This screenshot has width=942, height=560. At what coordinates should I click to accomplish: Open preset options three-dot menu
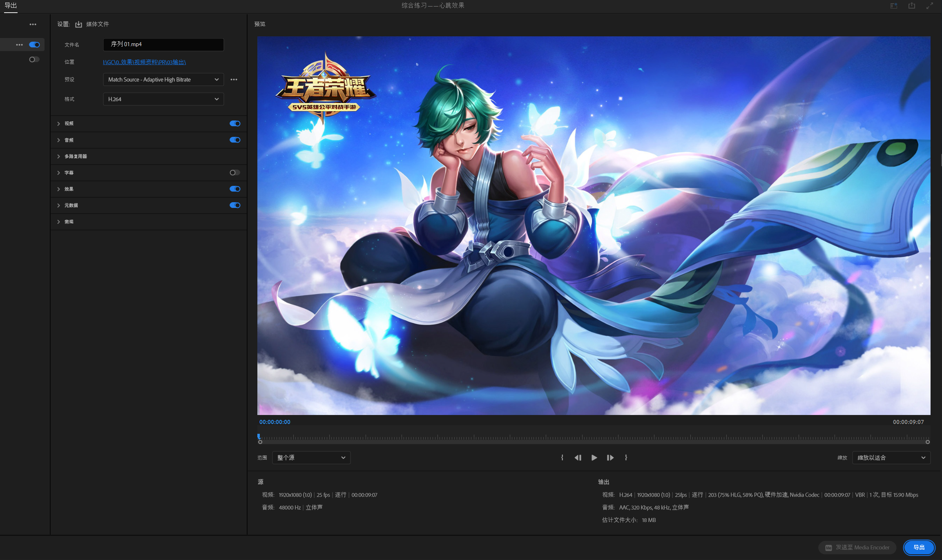click(x=234, y=80)
